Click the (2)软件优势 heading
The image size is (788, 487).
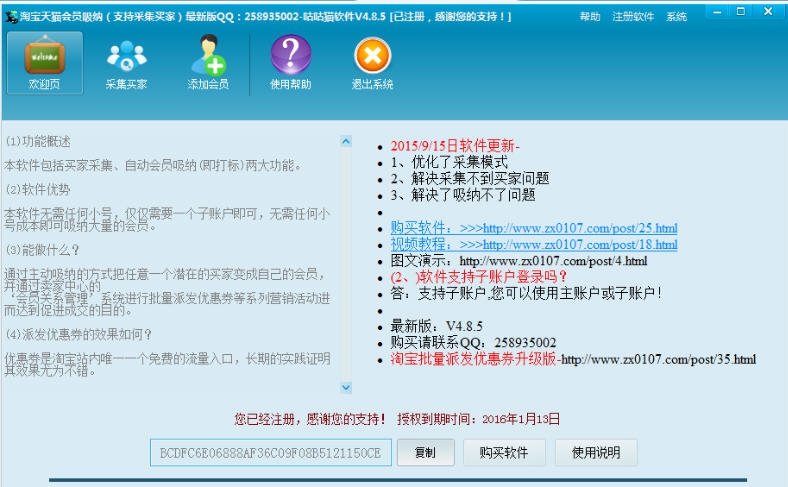click(38, 190)
